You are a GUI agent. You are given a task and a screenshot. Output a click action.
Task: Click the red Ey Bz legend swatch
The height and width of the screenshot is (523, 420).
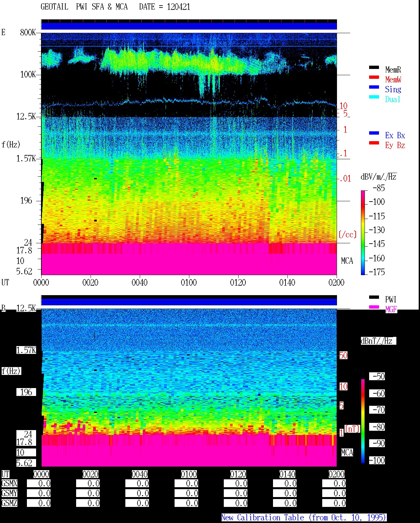tap(374, 143)
